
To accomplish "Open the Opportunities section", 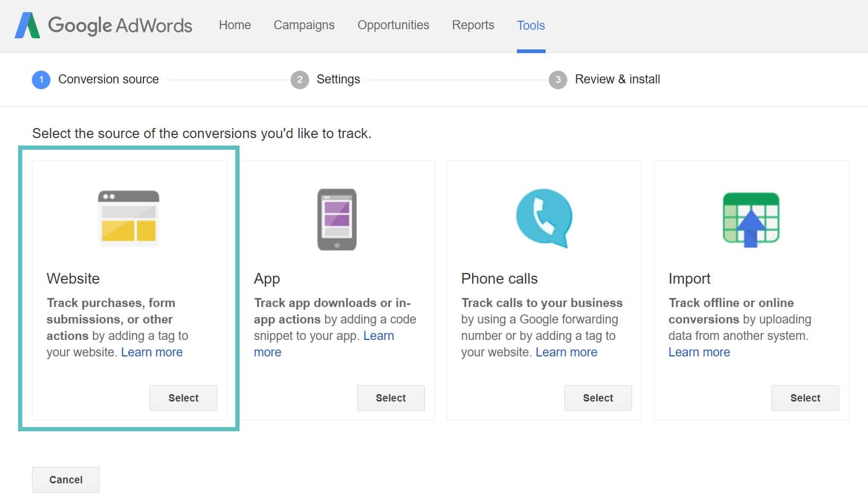I will pyautogui.click(x=393, y=25).
